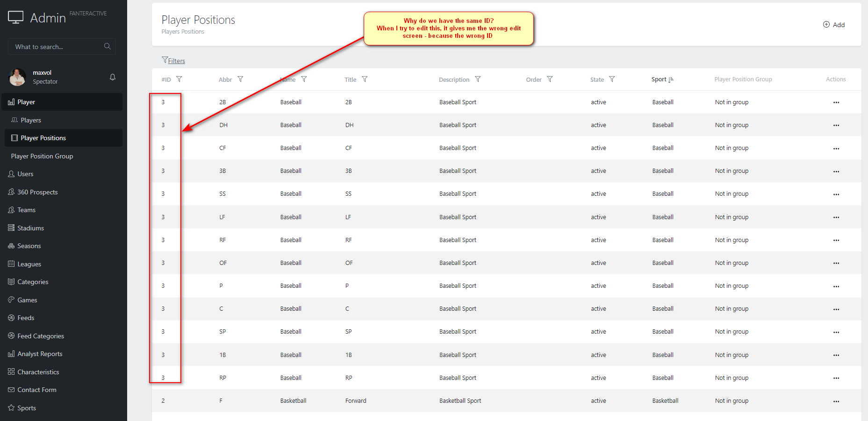Open actions menu for the P row
Viewport: 868px width, 421px height.
836,286
